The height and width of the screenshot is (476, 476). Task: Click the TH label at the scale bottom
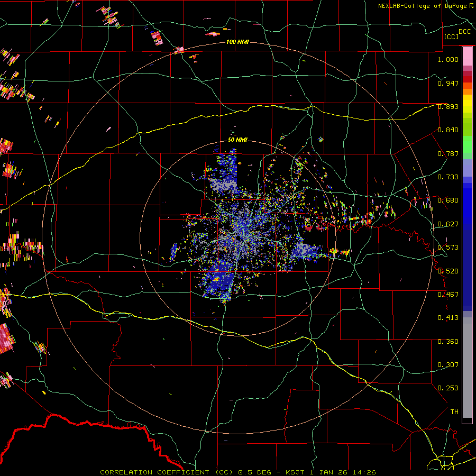pos(454,412)
